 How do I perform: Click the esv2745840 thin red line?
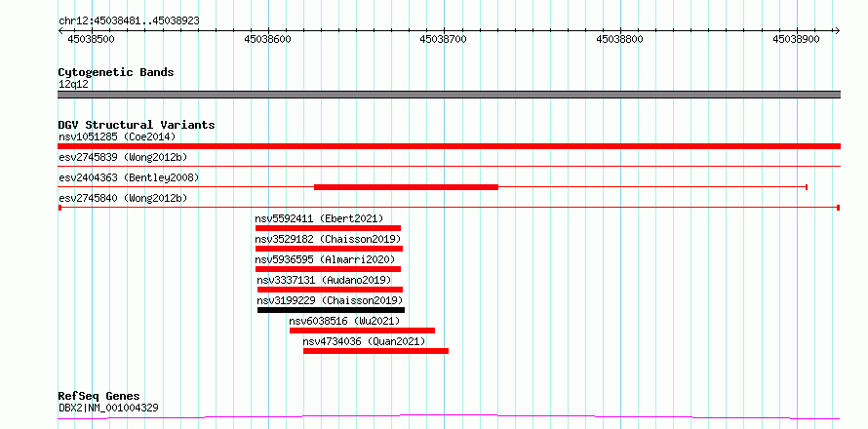coord(449,208)
